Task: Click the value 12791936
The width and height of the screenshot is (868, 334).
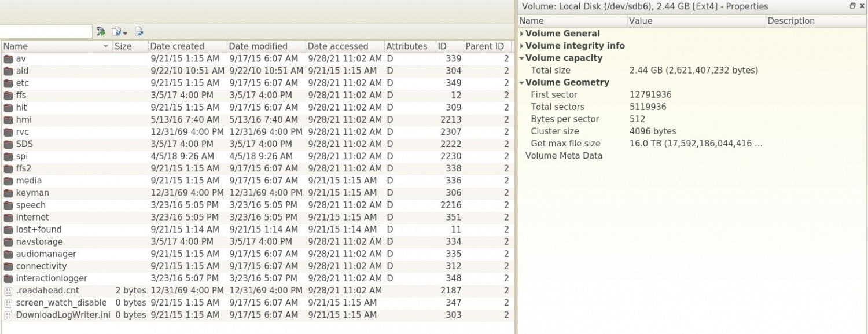Action: 650,94
